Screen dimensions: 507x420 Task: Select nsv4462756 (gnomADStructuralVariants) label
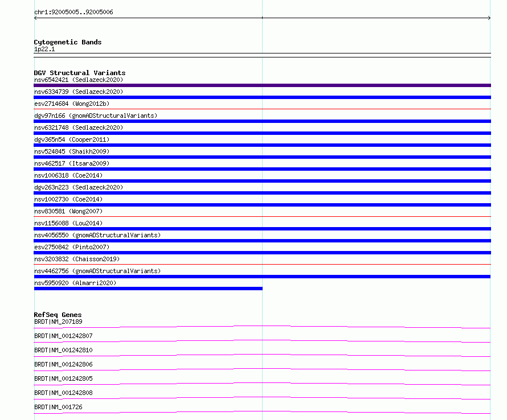coord(97,271)
